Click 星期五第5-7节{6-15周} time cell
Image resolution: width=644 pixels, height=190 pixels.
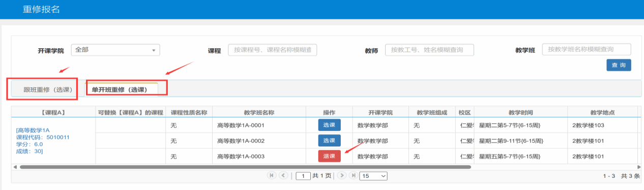click(520, 156)
